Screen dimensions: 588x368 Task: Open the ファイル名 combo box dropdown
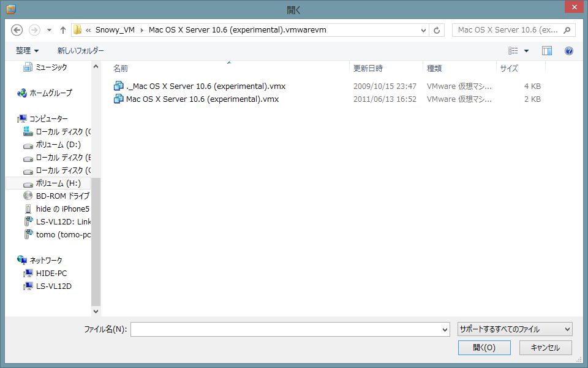pos(445,330)
